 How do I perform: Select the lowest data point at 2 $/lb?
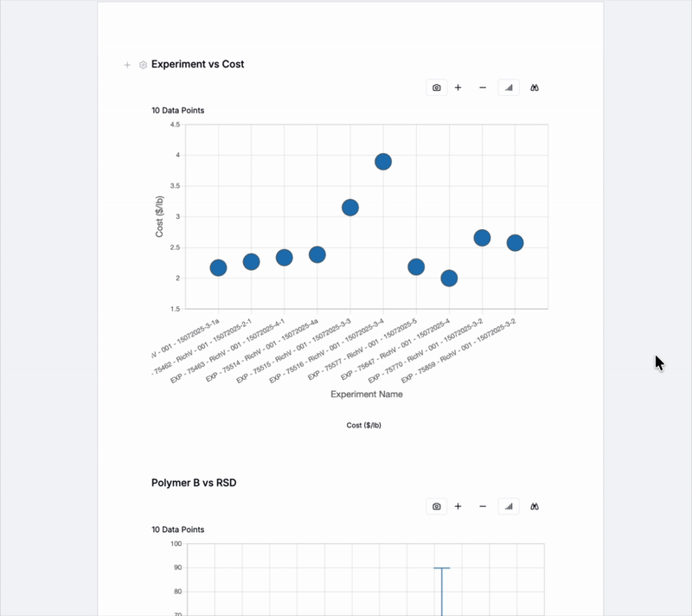[x=449, y=278]
